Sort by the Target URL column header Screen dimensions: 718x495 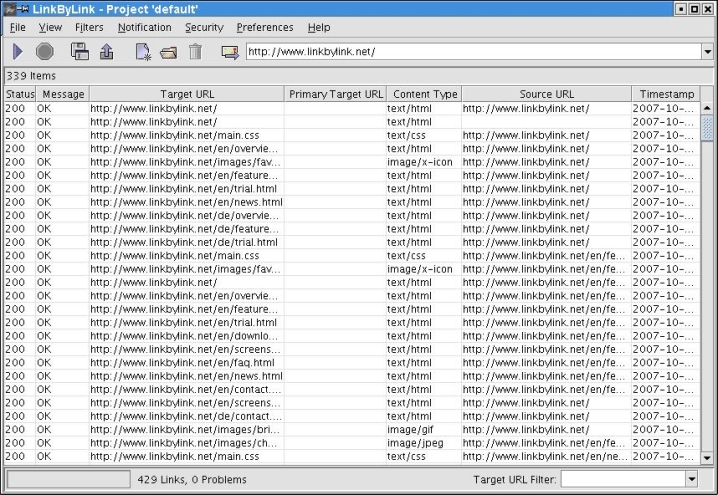point(186,94)
